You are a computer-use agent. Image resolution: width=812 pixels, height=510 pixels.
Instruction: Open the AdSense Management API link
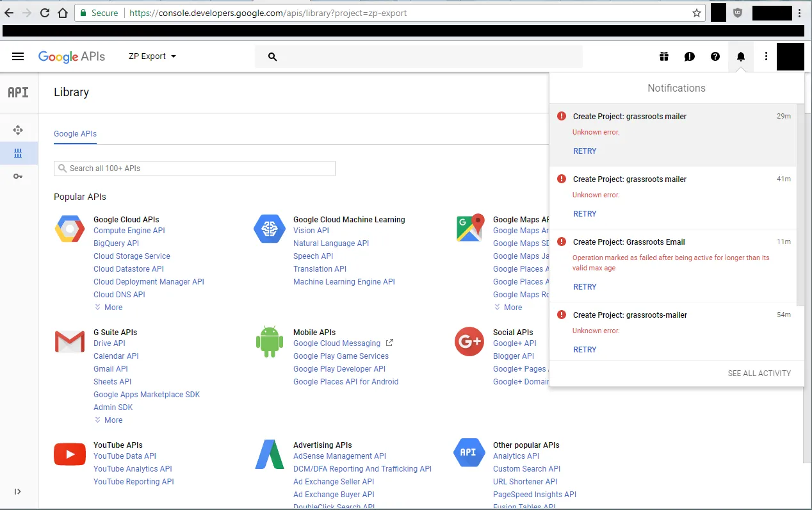339,456
